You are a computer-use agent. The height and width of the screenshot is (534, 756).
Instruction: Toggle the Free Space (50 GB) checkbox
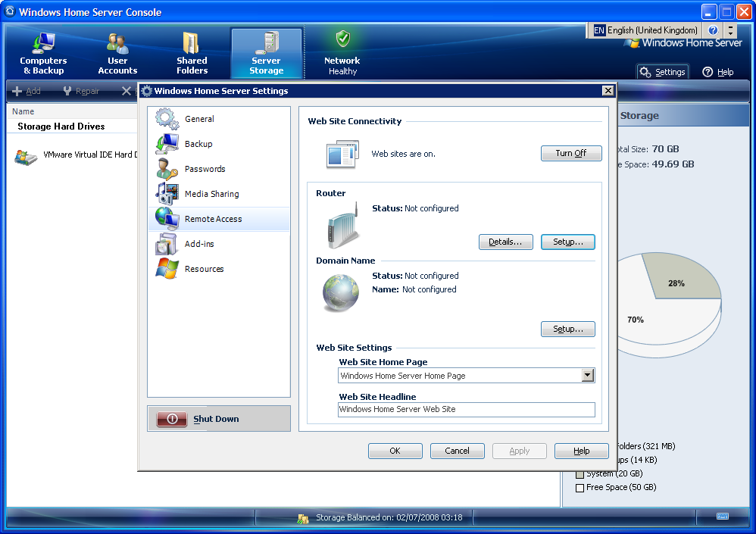pyautogui.click(x=580, y=488)
